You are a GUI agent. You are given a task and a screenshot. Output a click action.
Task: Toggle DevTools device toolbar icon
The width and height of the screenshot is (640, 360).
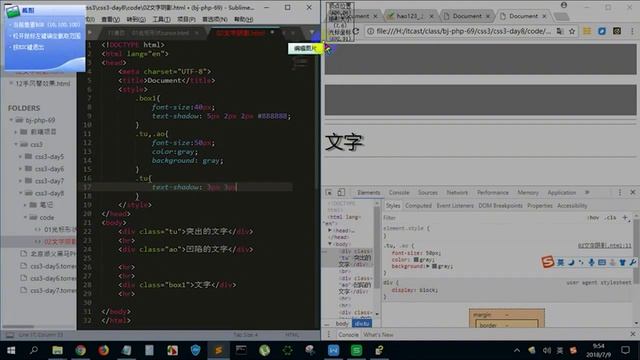(x=341, y=192)
